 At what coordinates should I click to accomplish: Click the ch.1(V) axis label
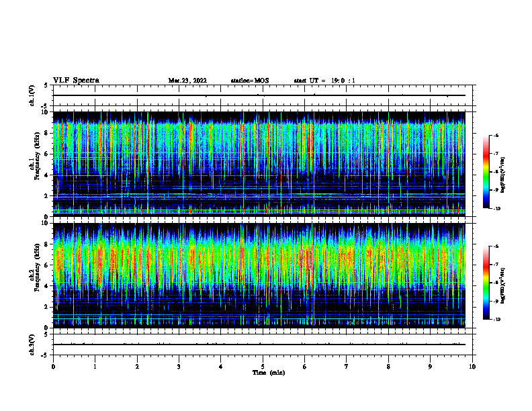tap(32, 95)
